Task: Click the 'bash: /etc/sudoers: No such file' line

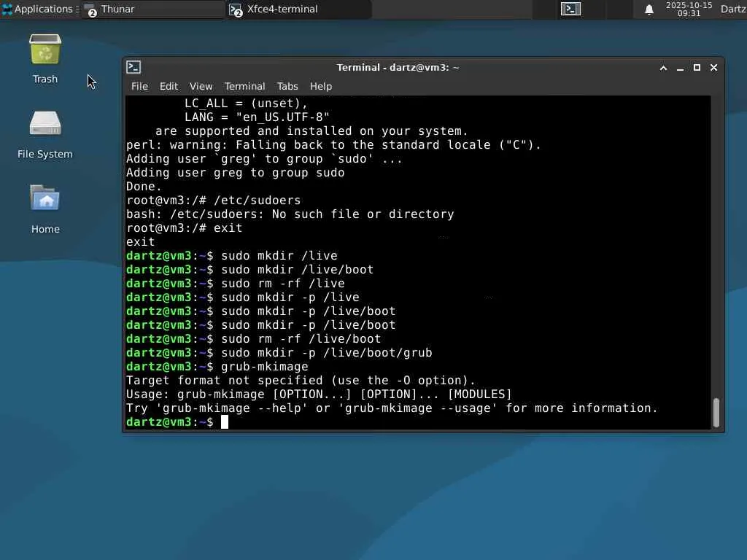Action: [290, 214]
